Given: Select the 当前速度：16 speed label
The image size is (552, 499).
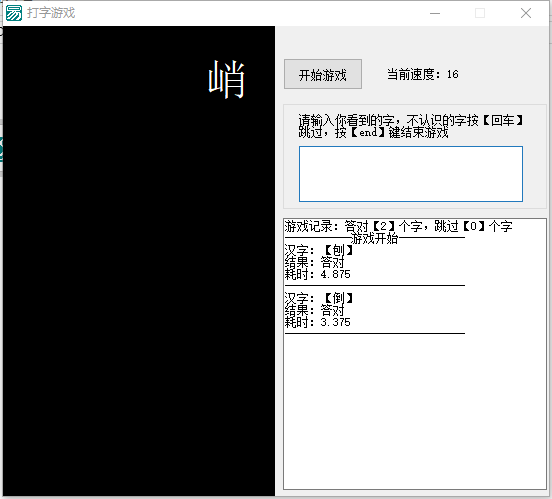Looking at the screenshot, I should click(x=422, y=74).
